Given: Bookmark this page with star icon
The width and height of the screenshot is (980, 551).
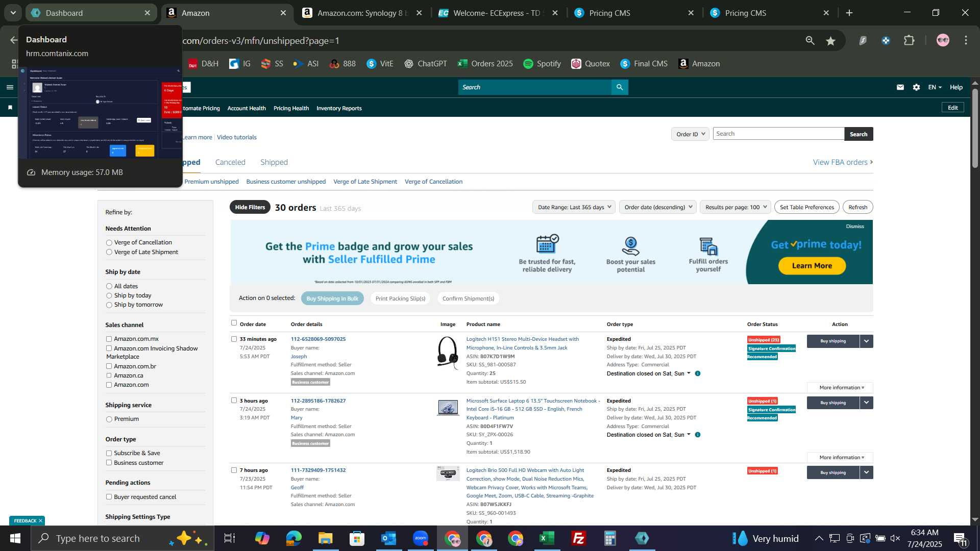Looking at the screenshot, I should click(831, 41).
